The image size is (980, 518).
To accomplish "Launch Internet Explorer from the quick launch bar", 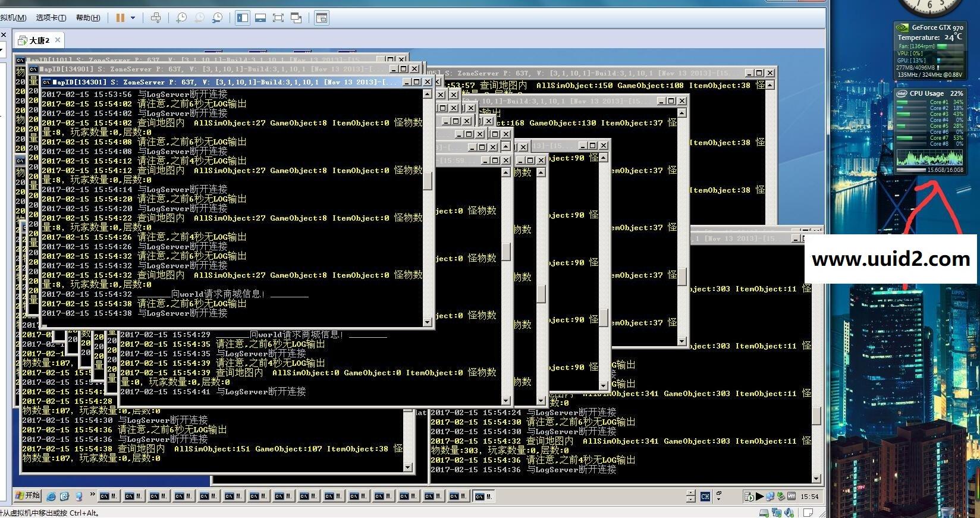I will (x=51, y=496).
